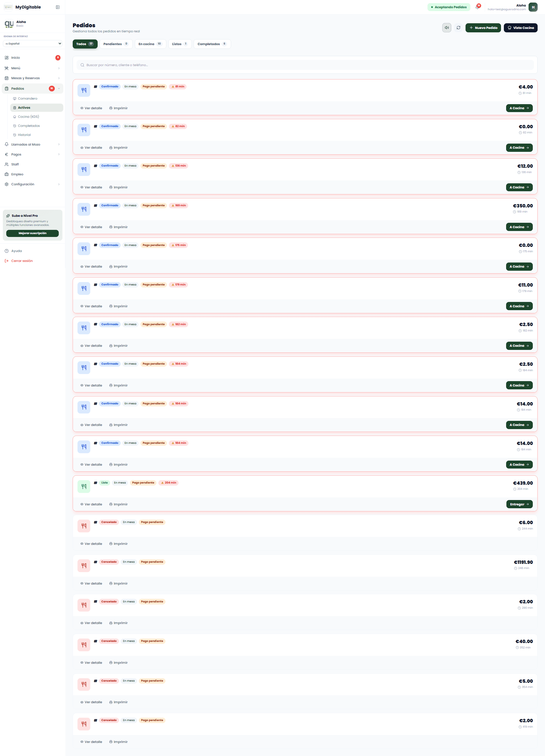Print the €5.00 cancelled order
This screenshot has height=756, width=545.
coord(118,702)
